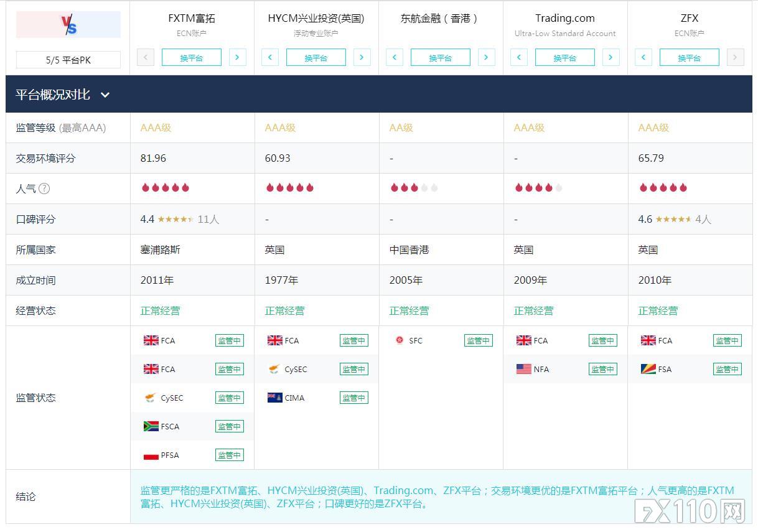
Task: Click next arrow under HYCM兴业投资(英国)
Action: pyautogui.click(x=362, y=58)
